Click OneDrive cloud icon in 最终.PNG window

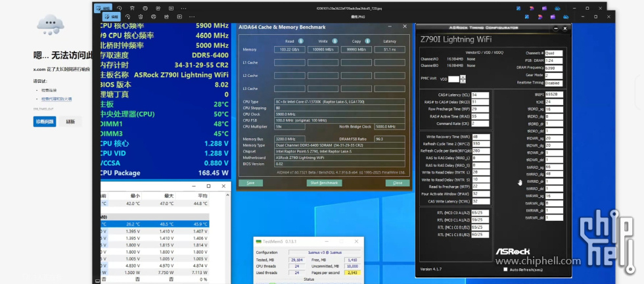[x=566, y=17]
